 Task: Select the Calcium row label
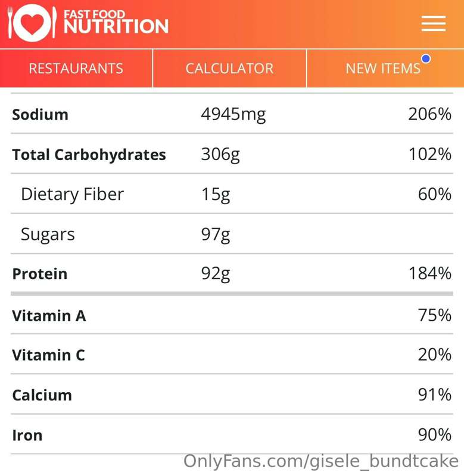pyautogui.click(x=42, y=395)
